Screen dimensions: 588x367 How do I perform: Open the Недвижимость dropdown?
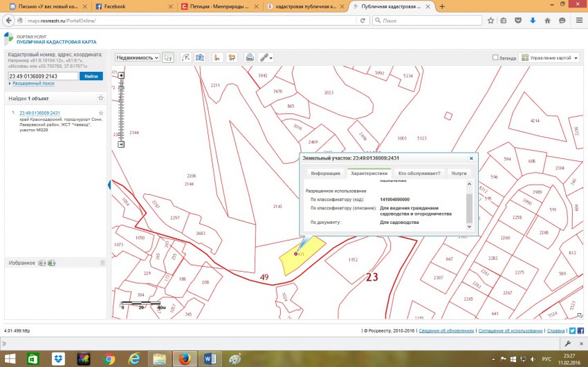click(137, 58)
